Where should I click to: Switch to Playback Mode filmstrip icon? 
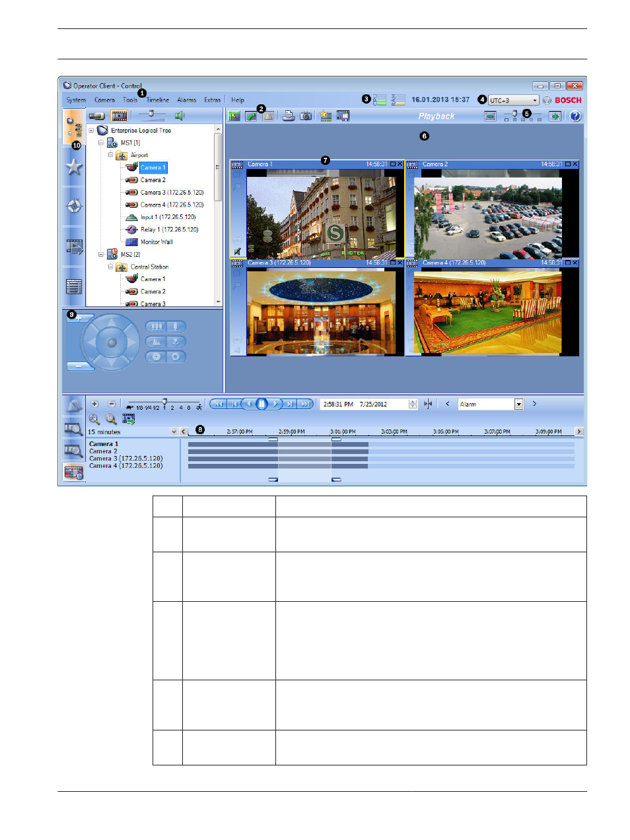[x=120, y=116]
